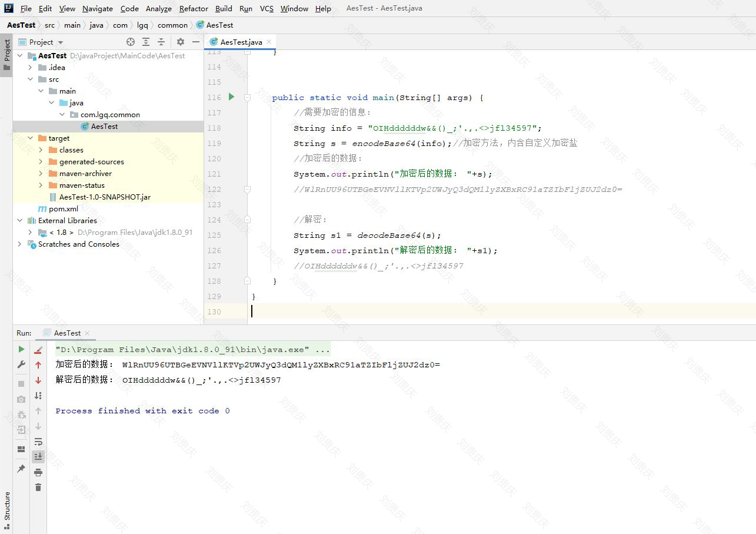
Task: Select opened file in Project view
Action: coord(131,42)
